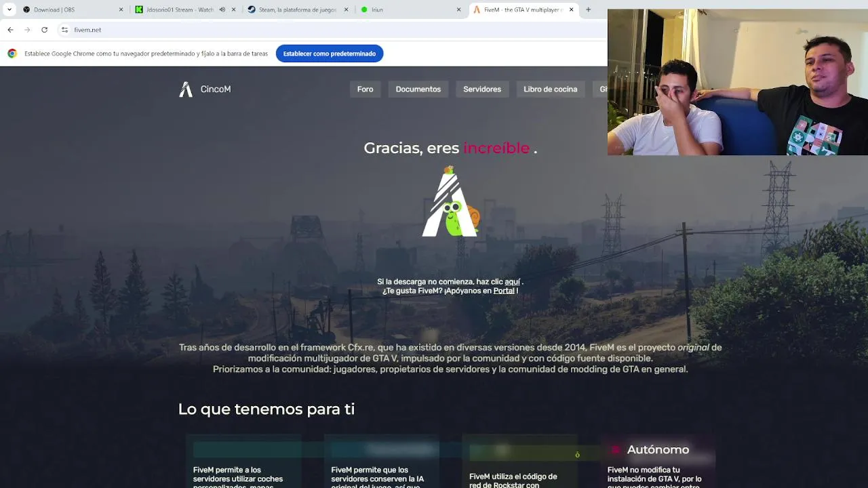Click the FiveM snail mascot logo
Screen dimensions: 868x488
[x=451, y=201]
